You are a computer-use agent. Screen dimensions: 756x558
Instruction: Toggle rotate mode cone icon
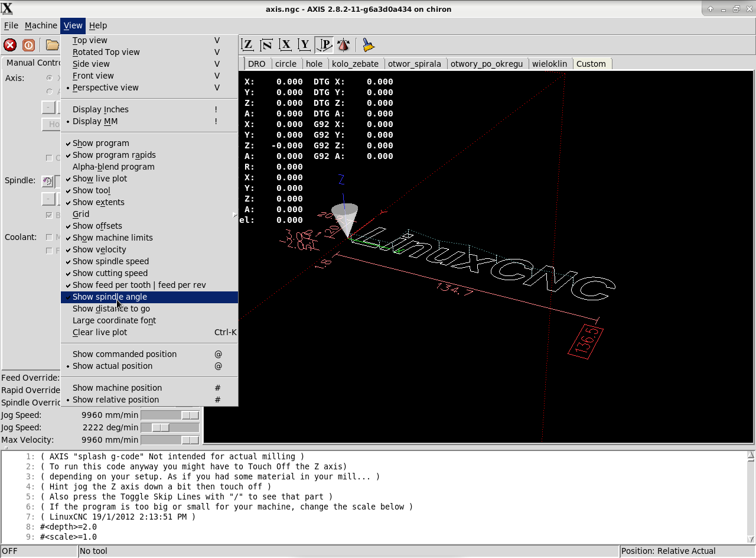click(344, 45)
